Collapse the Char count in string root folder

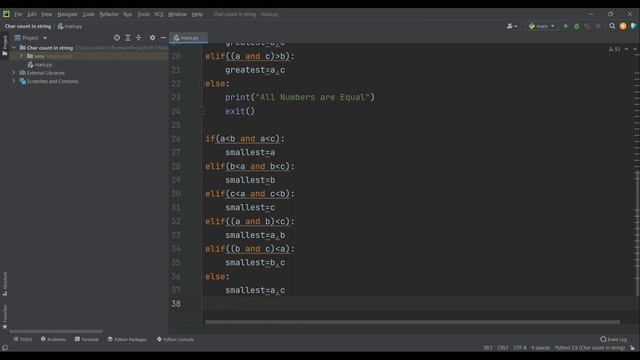(14, 48)
